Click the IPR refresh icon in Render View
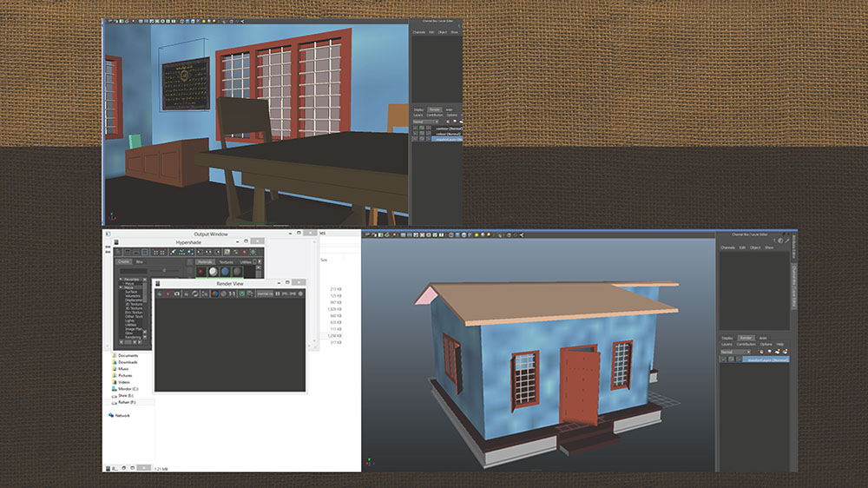This screenshot has width=868, height=488. (195, 293)
